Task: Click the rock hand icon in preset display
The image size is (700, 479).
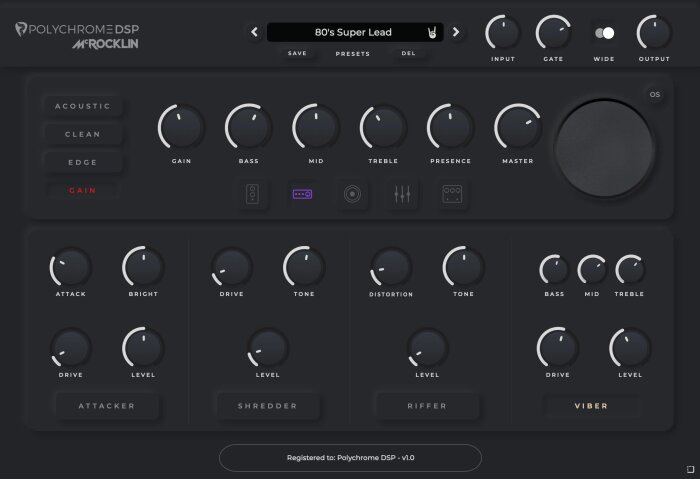Action: 432,33
